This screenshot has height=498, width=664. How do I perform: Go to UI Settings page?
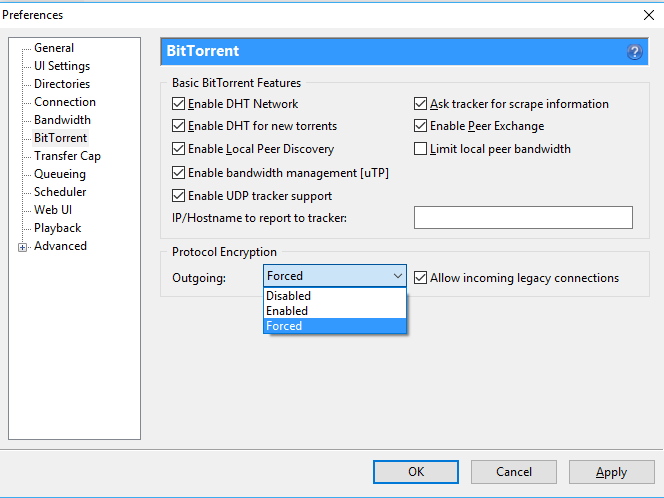click(x=62, y=66)
